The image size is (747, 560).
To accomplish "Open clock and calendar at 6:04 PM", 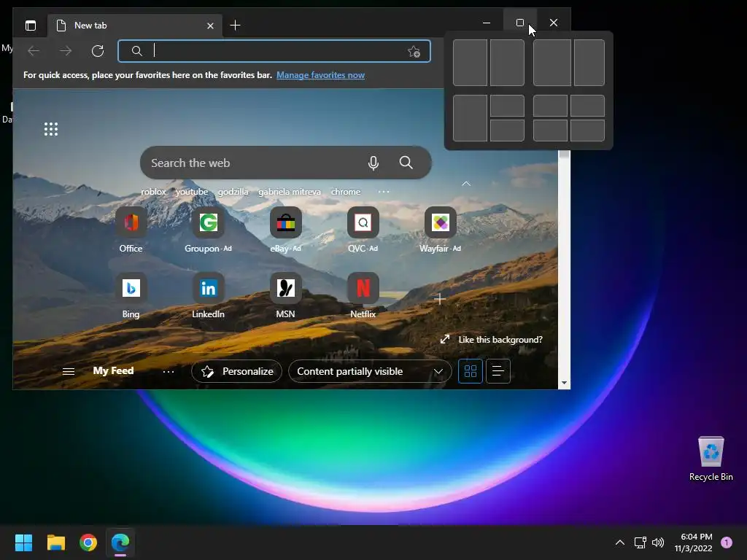I will pyautogui.click(x=694, y=542).
